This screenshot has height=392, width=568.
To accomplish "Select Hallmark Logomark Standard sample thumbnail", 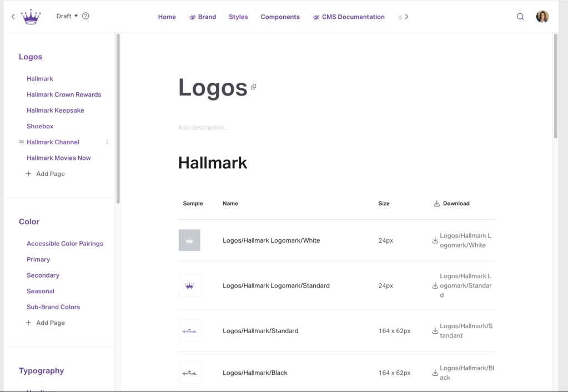I will click(189, 286).
